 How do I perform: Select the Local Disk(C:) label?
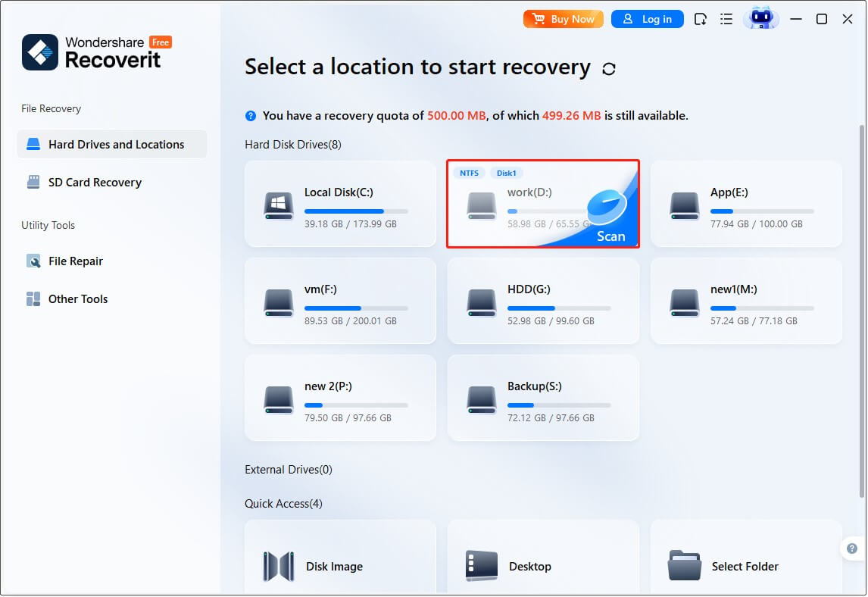pyautogui.click(x=339, y=192)
